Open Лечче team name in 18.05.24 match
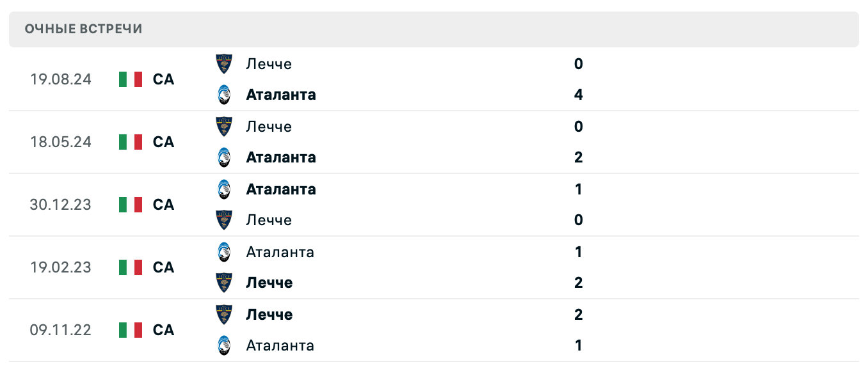The image size is (868, 371). (x=268, y=127)
